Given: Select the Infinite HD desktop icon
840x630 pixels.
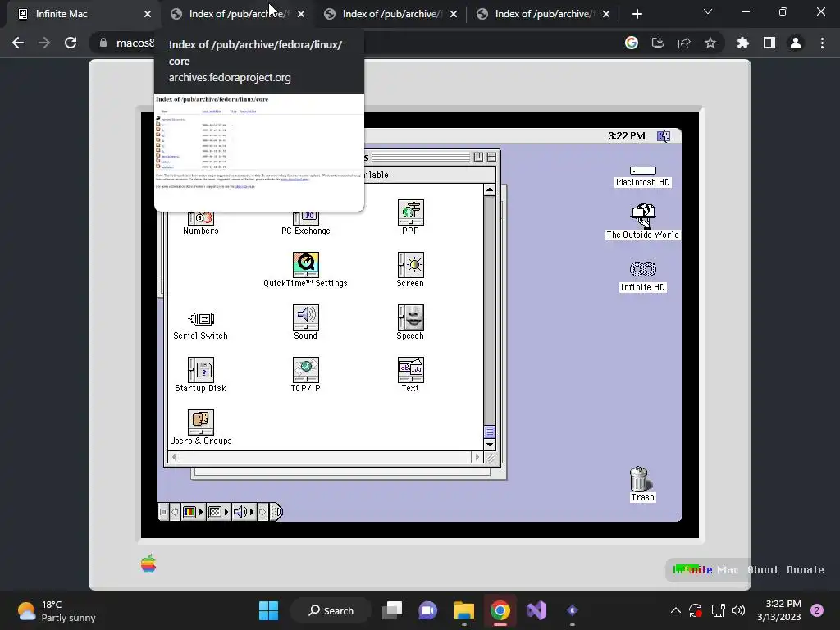Looking at the screenshot, I should 643,276.
